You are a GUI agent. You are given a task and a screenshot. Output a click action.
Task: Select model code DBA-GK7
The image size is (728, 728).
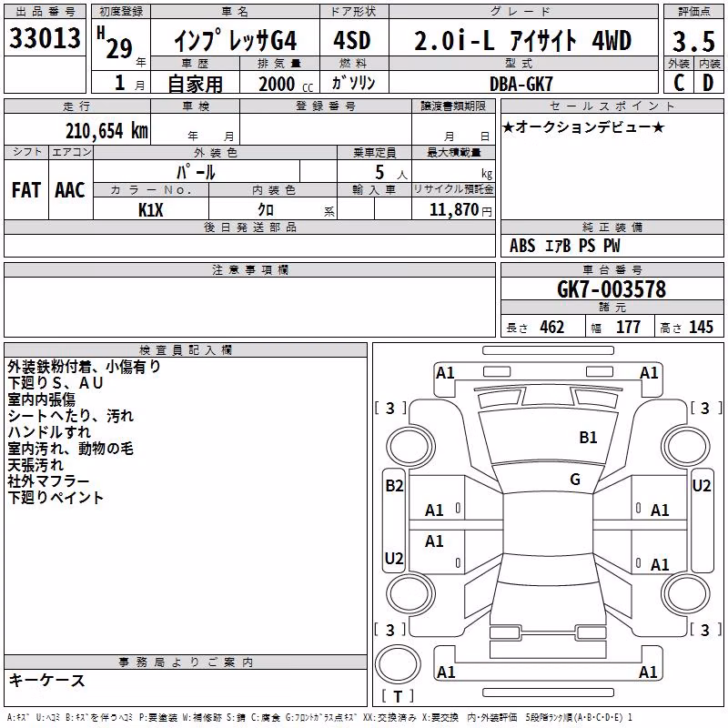[x=521, y=84]
